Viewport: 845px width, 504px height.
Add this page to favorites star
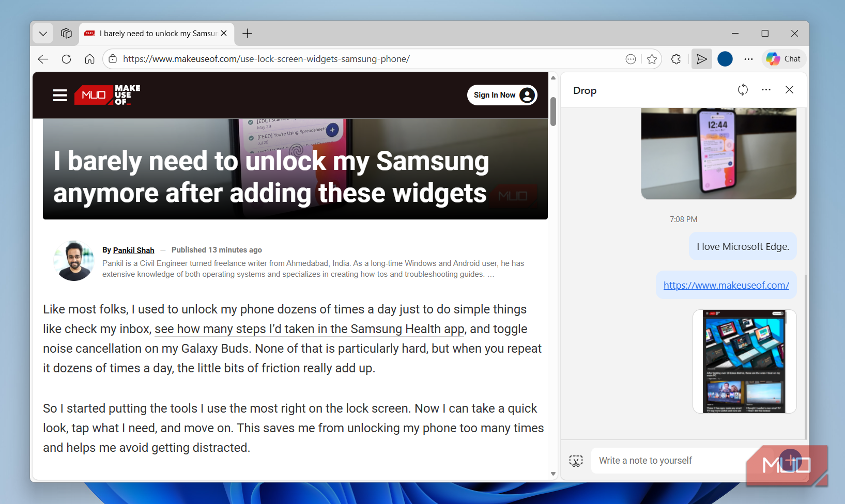click(x=652, y=59)
